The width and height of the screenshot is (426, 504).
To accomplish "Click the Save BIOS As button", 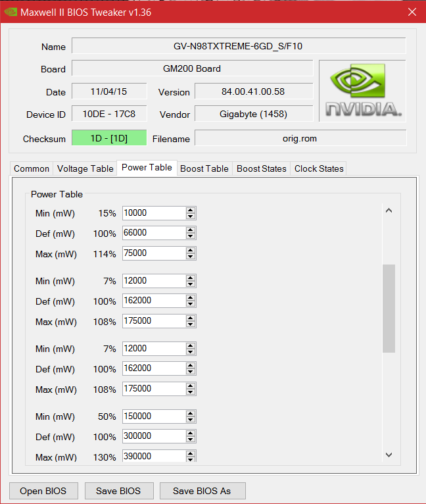I will [x=202, y=491].
